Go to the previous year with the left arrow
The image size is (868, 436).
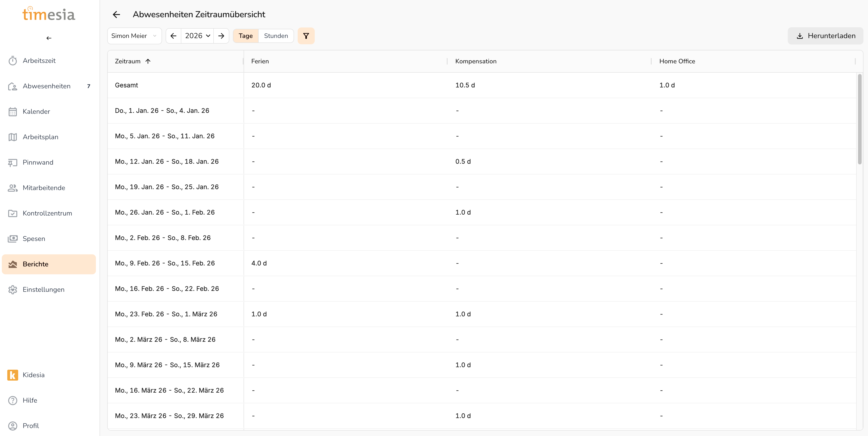click(174, 36)
